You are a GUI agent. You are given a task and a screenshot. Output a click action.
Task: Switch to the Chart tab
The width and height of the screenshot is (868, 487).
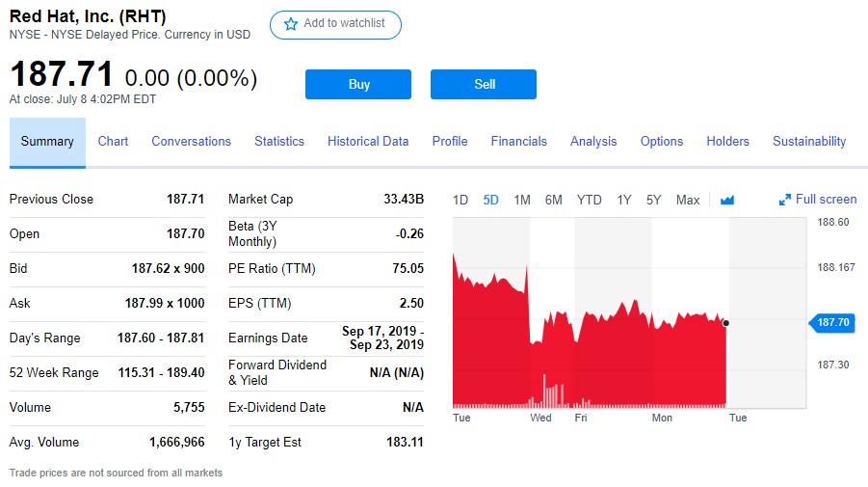113,142
